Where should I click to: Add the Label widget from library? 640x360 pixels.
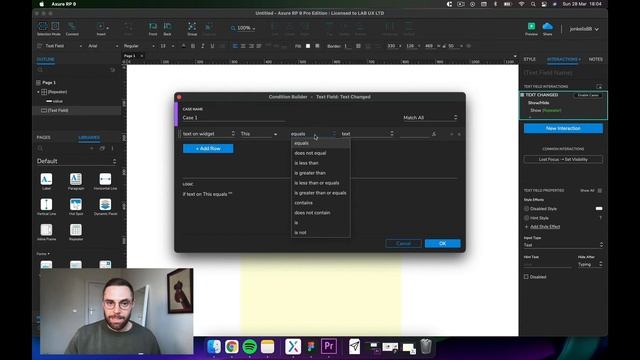[x=46, y=182]
